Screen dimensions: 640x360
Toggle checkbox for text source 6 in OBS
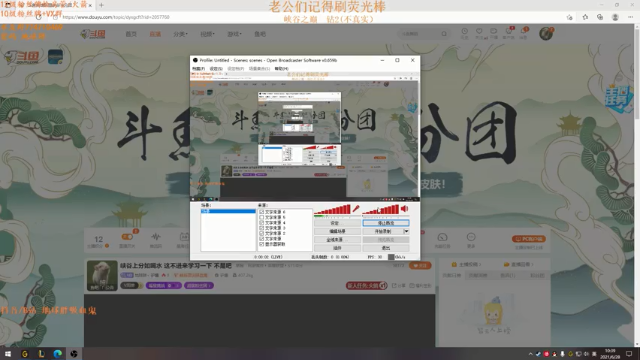tap(262, 212)
